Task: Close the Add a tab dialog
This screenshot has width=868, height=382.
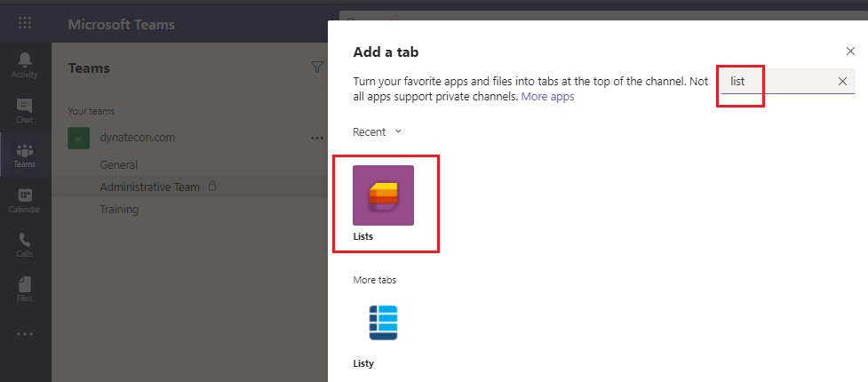Action: 850,52
